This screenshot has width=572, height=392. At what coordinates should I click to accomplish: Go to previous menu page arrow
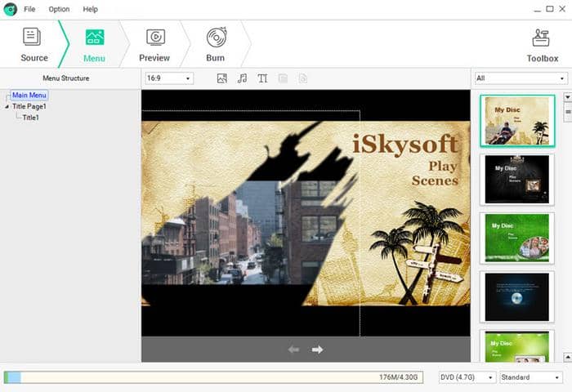pos(293,350)
